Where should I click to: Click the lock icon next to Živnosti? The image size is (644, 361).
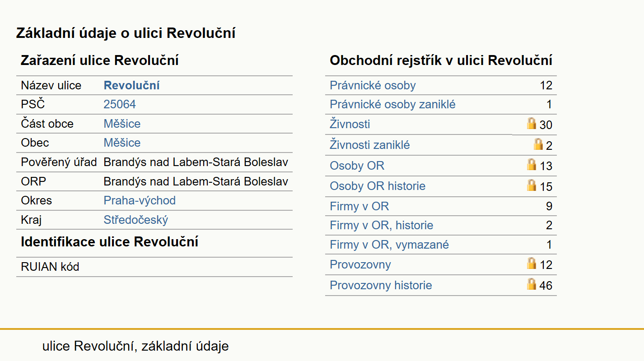[532, 123]
